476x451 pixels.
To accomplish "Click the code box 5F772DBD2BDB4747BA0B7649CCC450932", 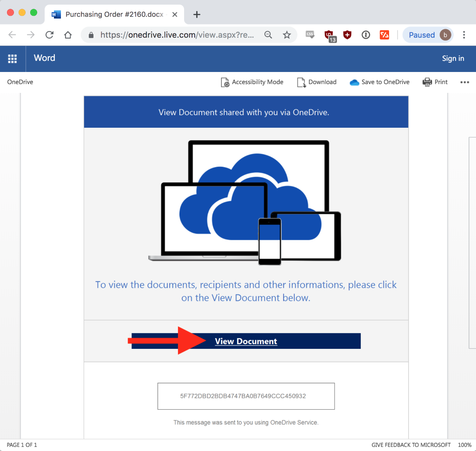I will (246, 396).
